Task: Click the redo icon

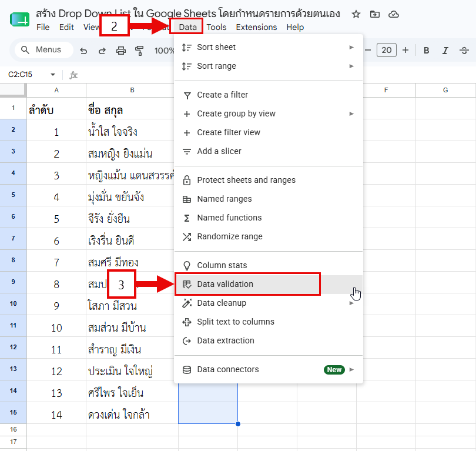Action: [x=102, y=51]
